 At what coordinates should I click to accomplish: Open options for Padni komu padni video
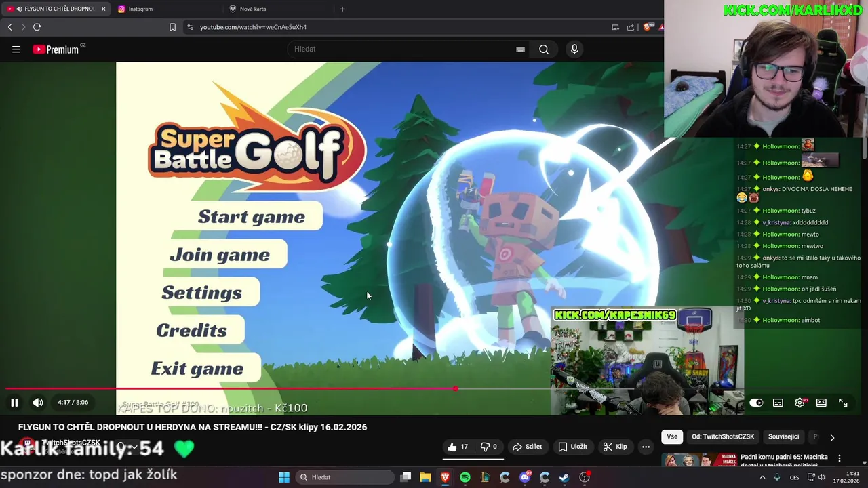click(x=840, y=458)
